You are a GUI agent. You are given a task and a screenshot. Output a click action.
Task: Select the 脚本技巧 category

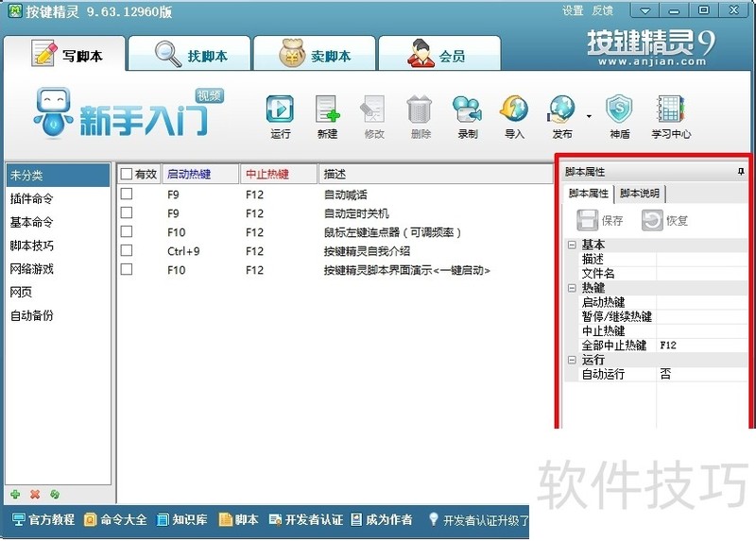[58, 245]
